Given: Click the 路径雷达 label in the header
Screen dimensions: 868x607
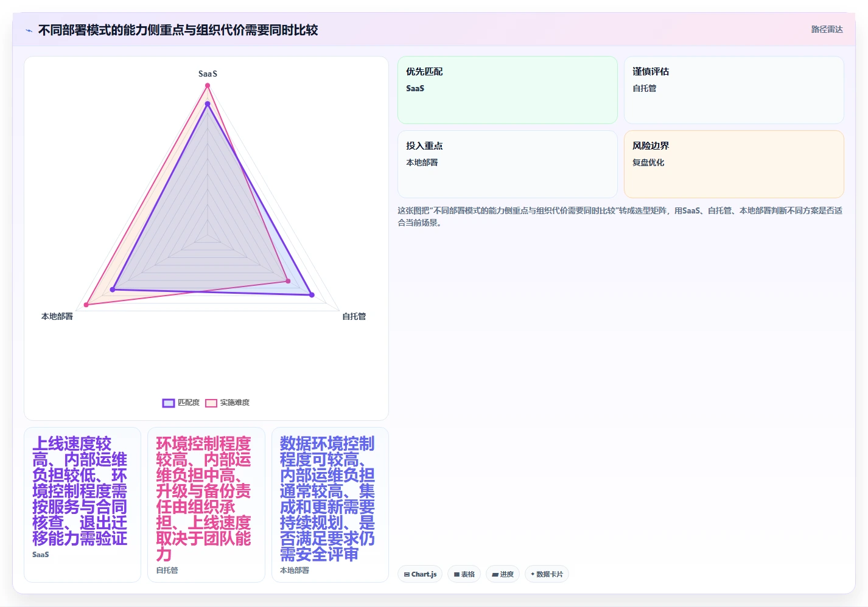Looking at the screenshot, I should point(827,29).
